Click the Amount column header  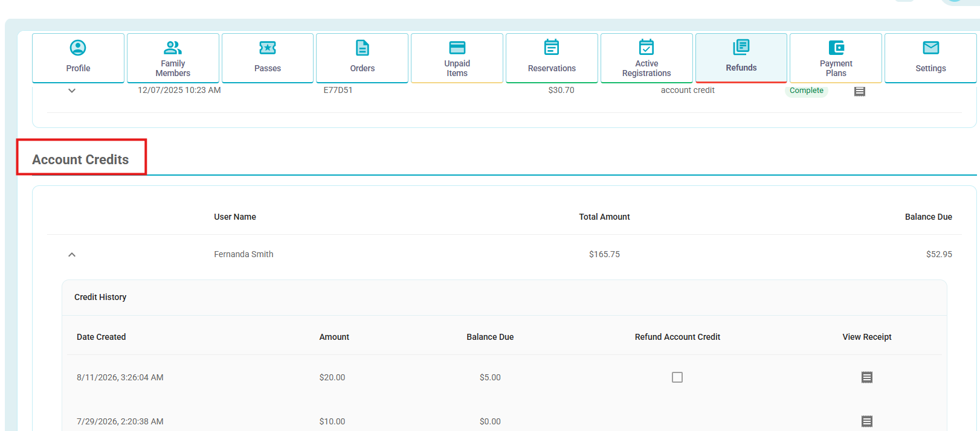point(334,337)
